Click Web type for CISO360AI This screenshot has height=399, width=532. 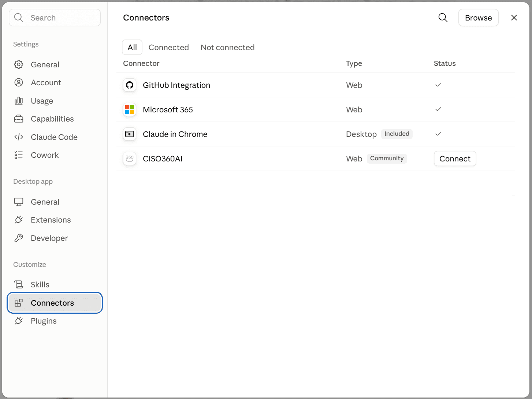(x=354, y=159)
